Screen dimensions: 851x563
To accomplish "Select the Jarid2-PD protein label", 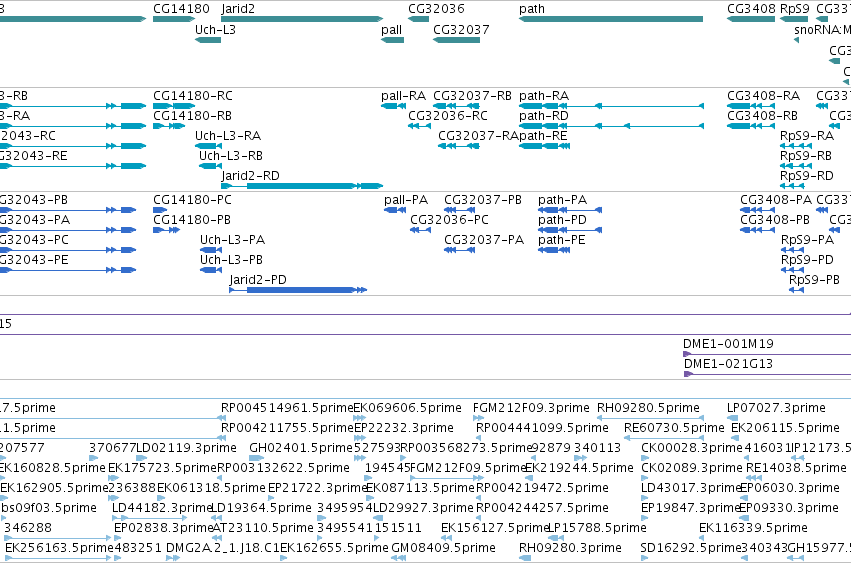I will point(258,280).
